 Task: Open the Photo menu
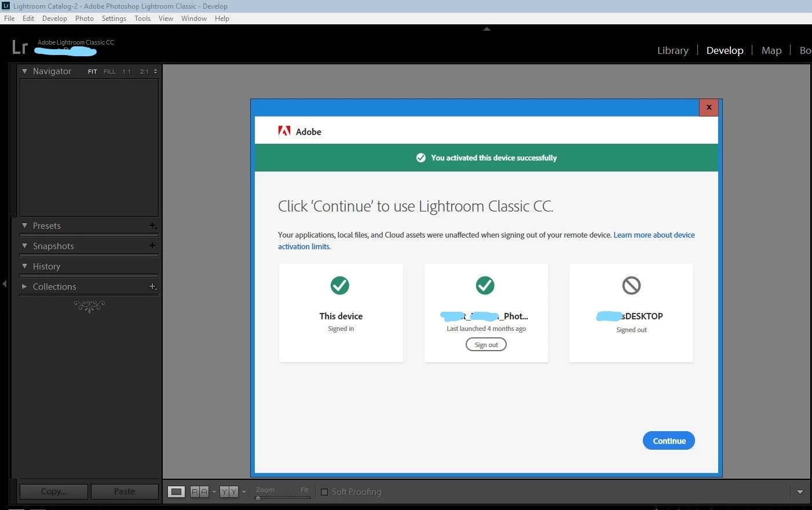(x=85, y=19)
